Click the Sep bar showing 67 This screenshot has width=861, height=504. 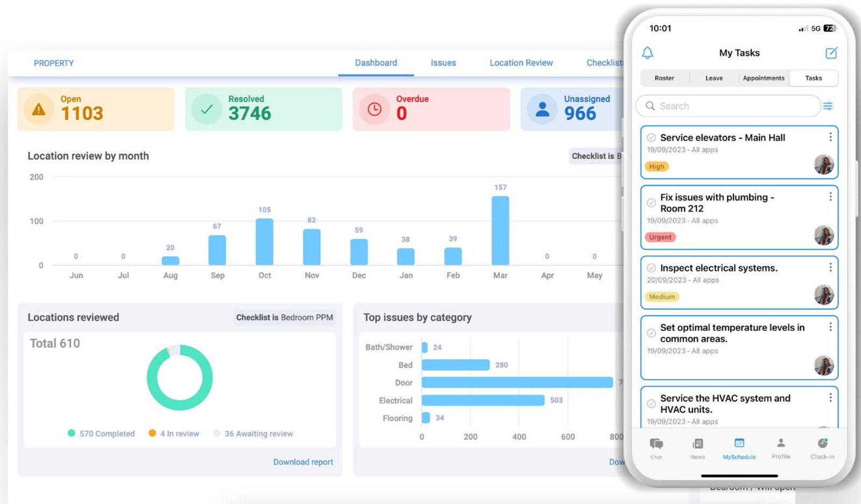(x=217, y=250)
